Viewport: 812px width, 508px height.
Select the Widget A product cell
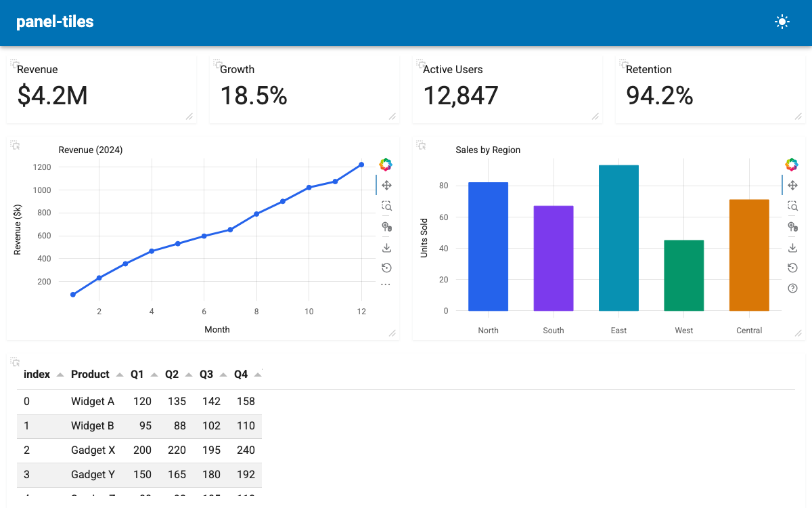[x=93, y=402]
